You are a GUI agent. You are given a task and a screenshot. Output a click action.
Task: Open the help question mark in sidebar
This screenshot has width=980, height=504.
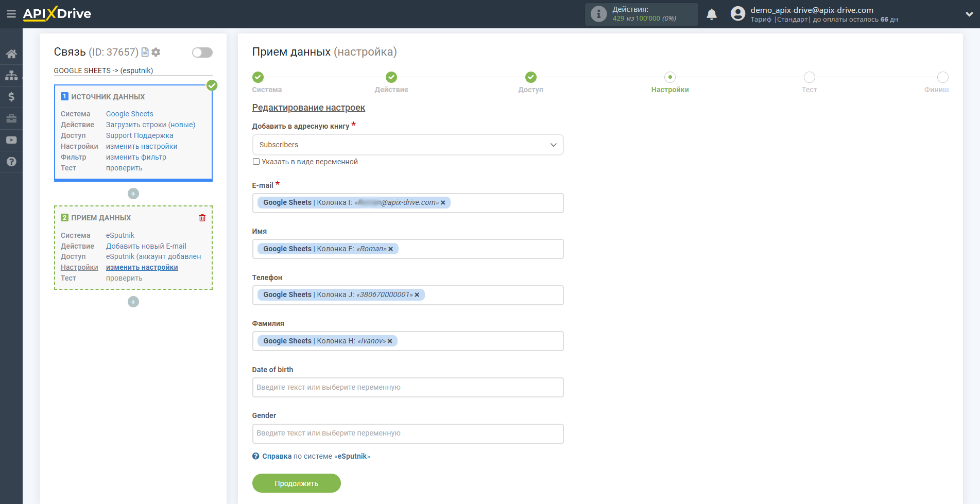coord(11,162)
